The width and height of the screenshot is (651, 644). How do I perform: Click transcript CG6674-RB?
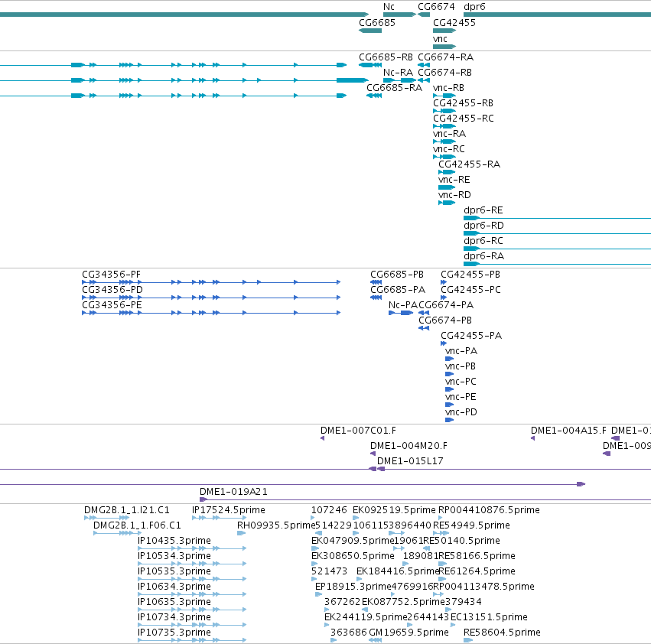pyautogui.click(x=444, y=72)
